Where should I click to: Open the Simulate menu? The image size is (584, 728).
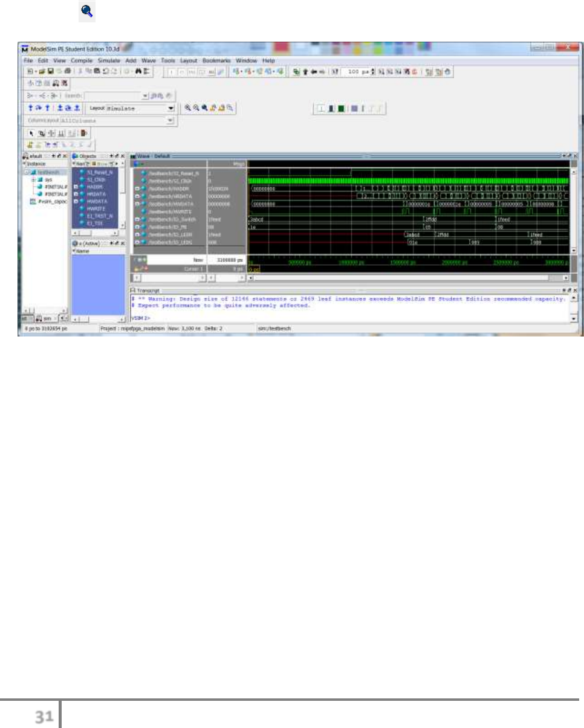pyautogui.click(x=109, y=60)
